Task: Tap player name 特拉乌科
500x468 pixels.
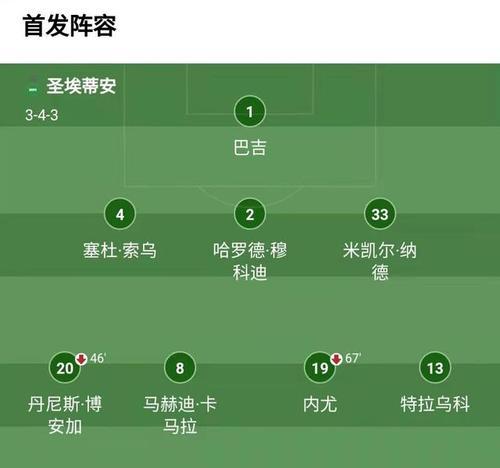Action: point(435,404)
